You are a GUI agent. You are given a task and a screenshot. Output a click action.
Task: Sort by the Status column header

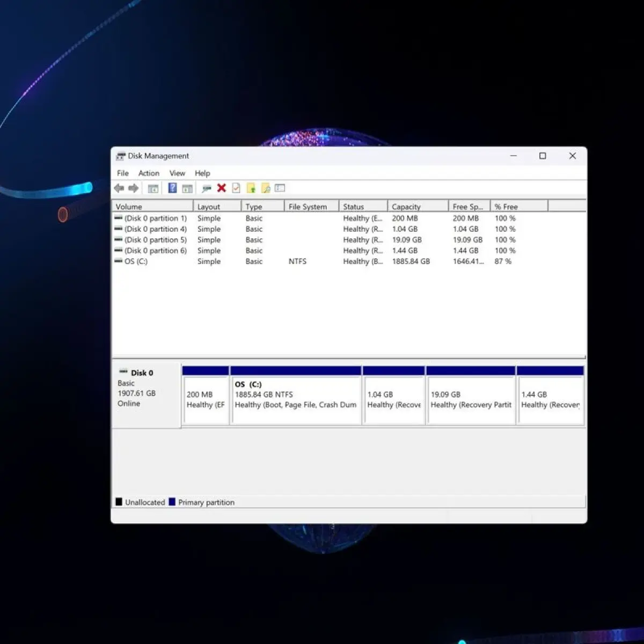363,207
